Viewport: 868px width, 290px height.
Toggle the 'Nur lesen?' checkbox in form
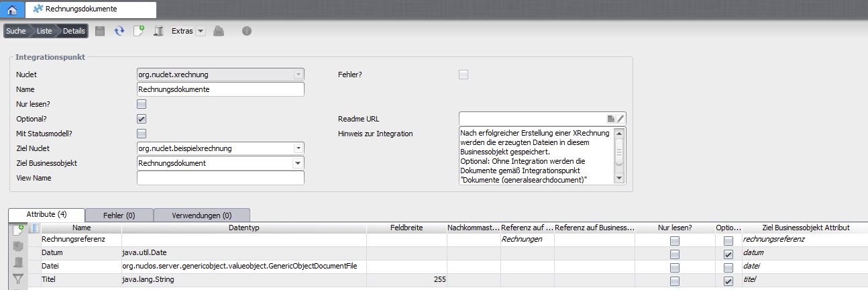[142, 104]
